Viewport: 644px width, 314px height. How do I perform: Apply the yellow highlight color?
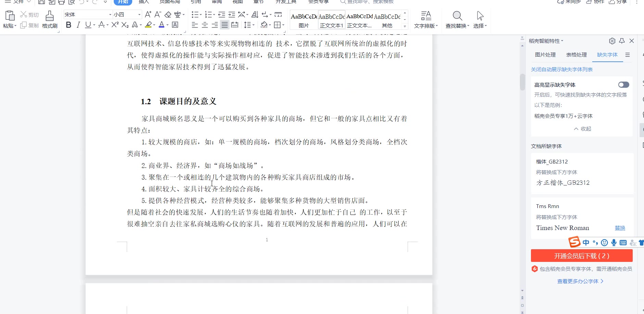pyautogui.click(x=148, y=25)
